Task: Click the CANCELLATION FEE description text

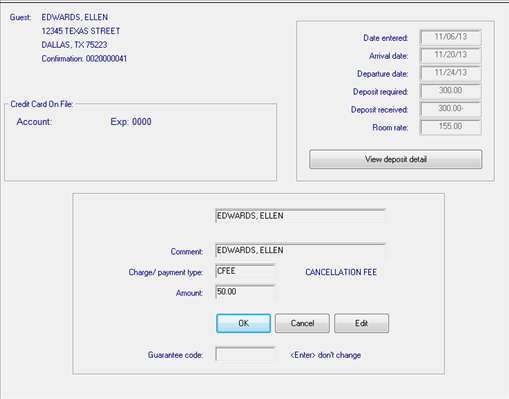Action: coord(341,272)
